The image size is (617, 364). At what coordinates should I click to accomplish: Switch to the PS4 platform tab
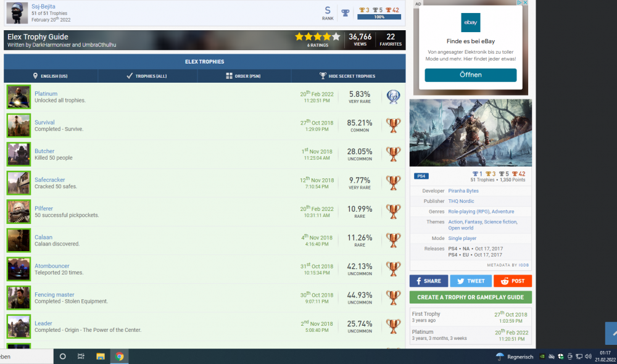click(x=421, y=176)
